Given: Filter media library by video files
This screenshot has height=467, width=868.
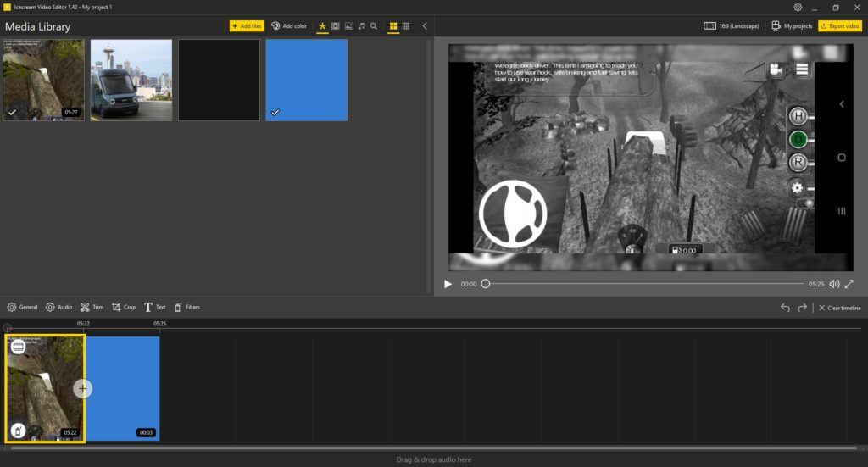Looking at the screenshot, I should point(336,26).
